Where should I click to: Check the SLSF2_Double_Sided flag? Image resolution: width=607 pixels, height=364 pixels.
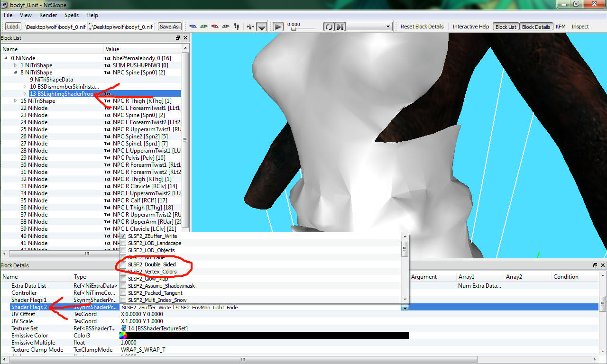tap(123, 264)
